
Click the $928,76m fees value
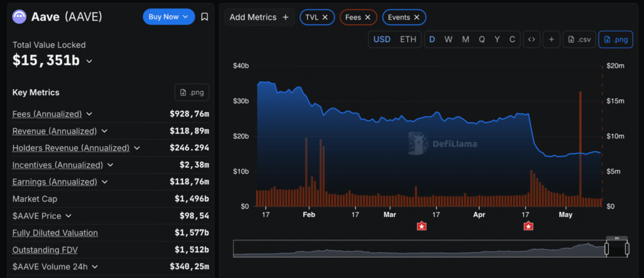tap(189, 114)
